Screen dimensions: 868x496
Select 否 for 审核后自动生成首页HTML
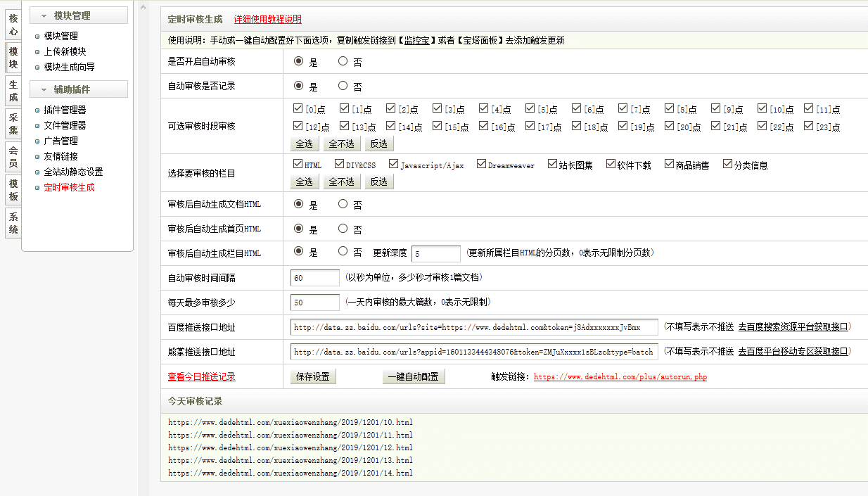click(343, 229)
